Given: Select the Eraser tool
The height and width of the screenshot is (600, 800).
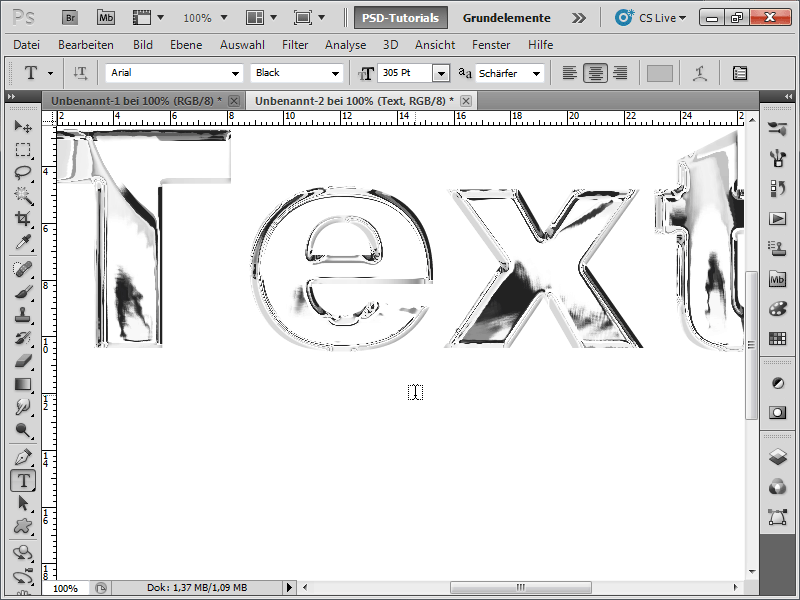Looking at the screenshot, I should click(x=23, y=361).
